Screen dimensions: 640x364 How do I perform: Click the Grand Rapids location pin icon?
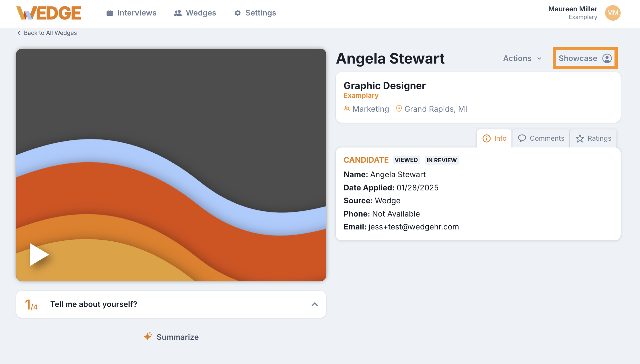399,109
